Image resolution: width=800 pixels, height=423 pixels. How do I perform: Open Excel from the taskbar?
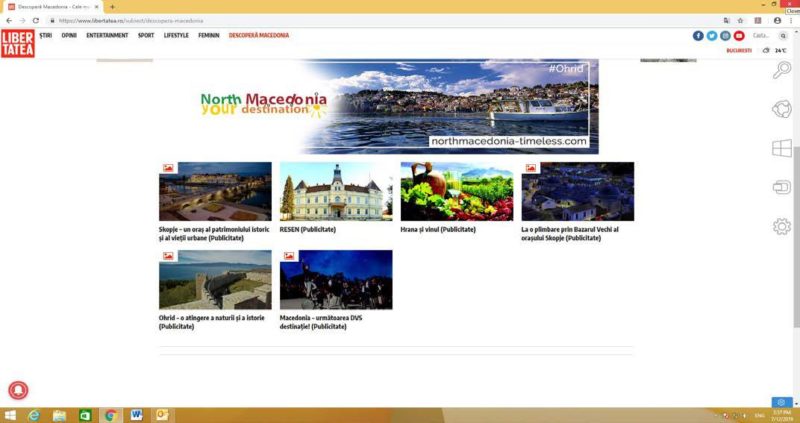pos(85,415)
